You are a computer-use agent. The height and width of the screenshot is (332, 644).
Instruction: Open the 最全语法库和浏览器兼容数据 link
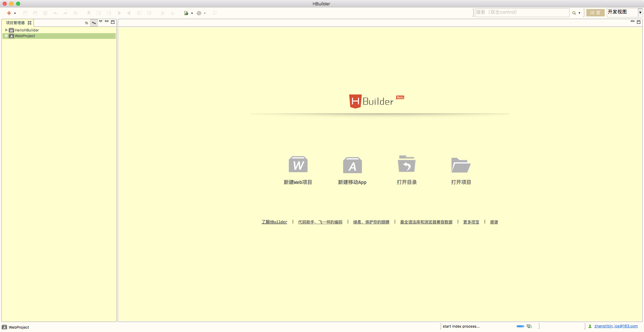426,222
